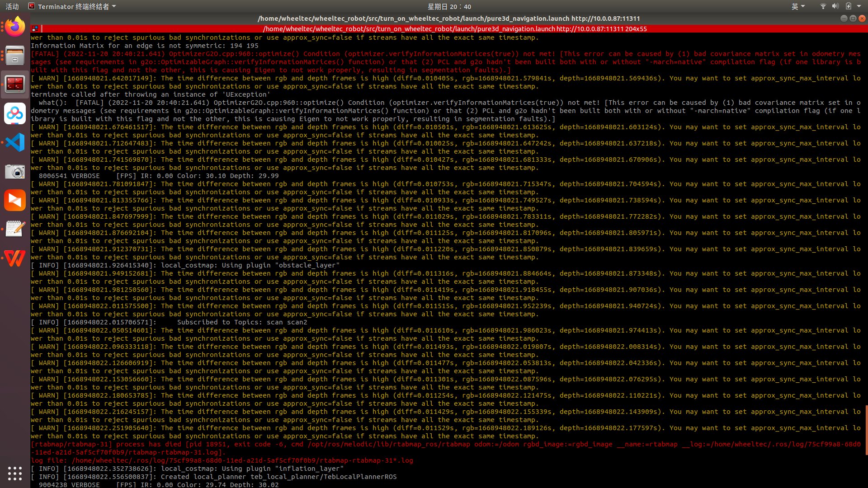Open the clock calendar at 星期日 20:40
This screenshot has height=488, width=868.
[449, 6]
